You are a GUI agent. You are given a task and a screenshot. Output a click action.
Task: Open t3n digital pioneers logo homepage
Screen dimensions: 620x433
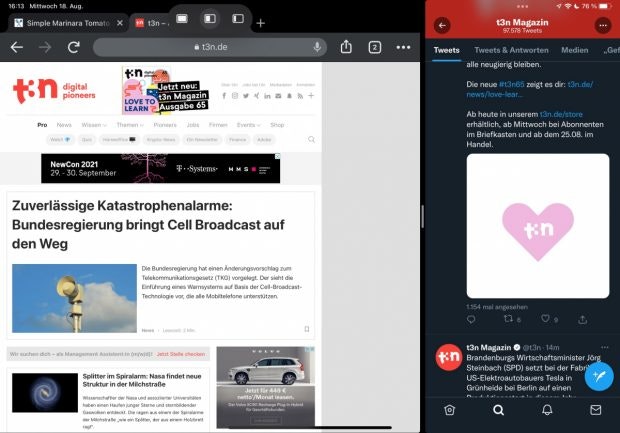tap(54, 91)
